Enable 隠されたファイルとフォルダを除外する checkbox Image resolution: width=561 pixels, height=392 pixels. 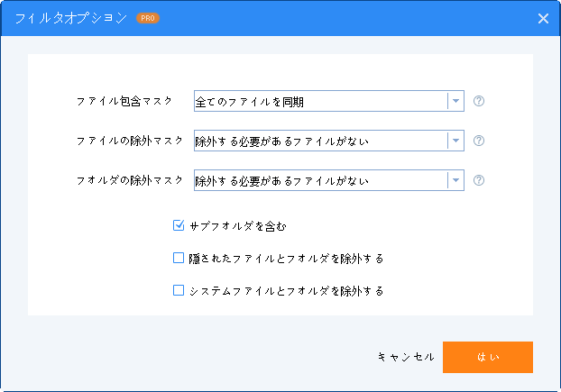[179, 258]
